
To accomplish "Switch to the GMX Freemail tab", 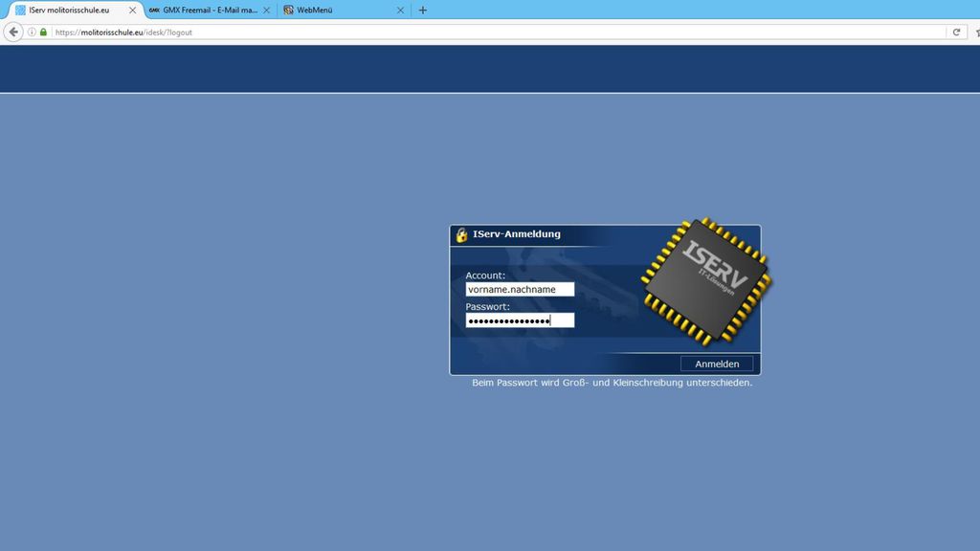I will [209, 10].
